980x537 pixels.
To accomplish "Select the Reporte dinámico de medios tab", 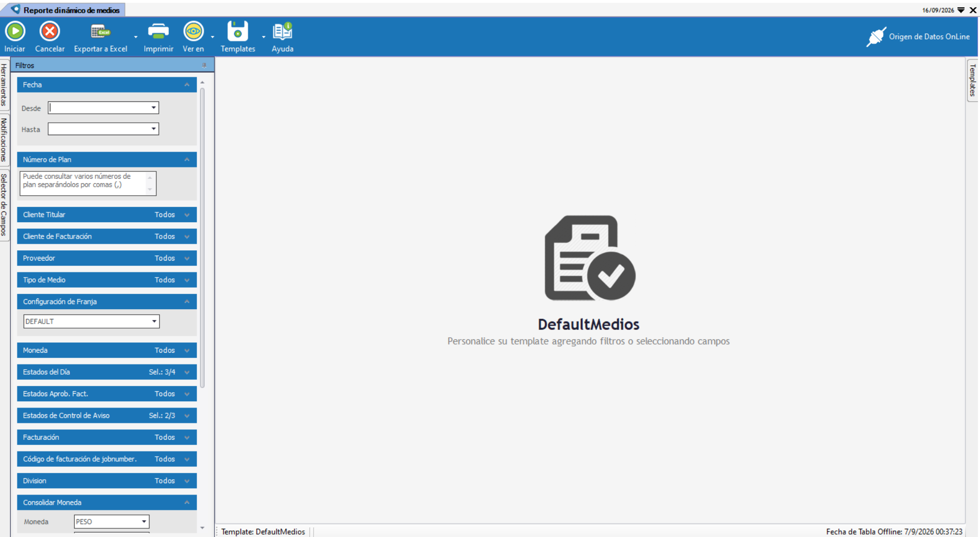I will coord(66,10).
